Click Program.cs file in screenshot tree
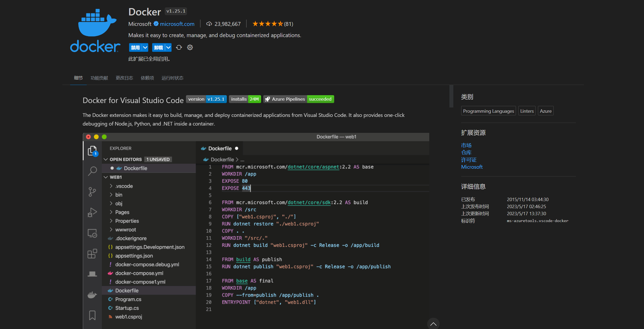This screenshot has height=329, width=644. (x=128, y=299)
